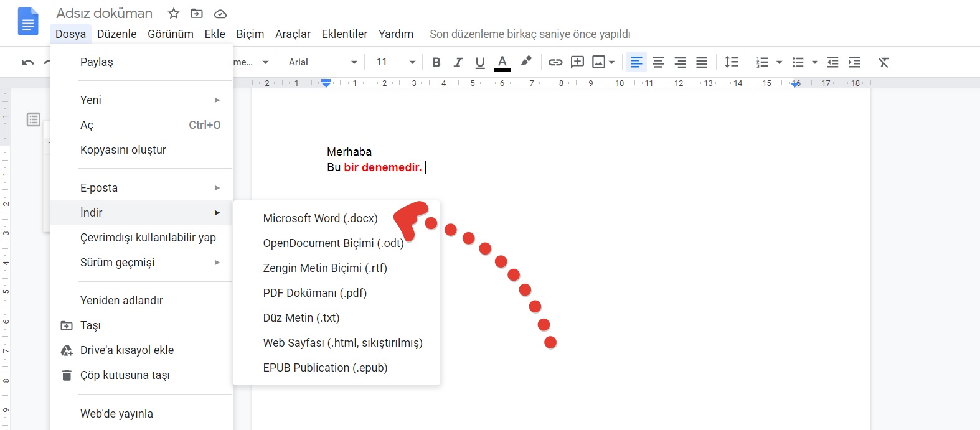The height and width of the screenshot is (430, 980).
Task: Click the numbered list icon
Action: 762,62
